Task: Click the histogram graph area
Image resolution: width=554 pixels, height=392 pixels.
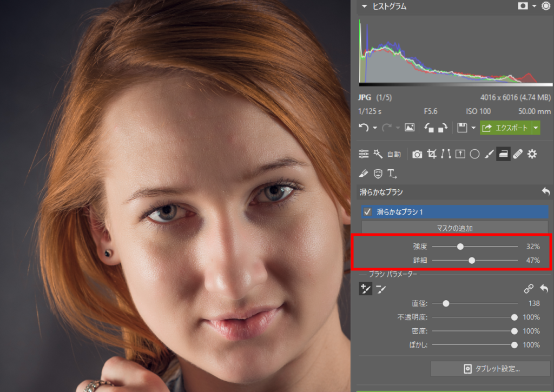Action: pos(456,51)
